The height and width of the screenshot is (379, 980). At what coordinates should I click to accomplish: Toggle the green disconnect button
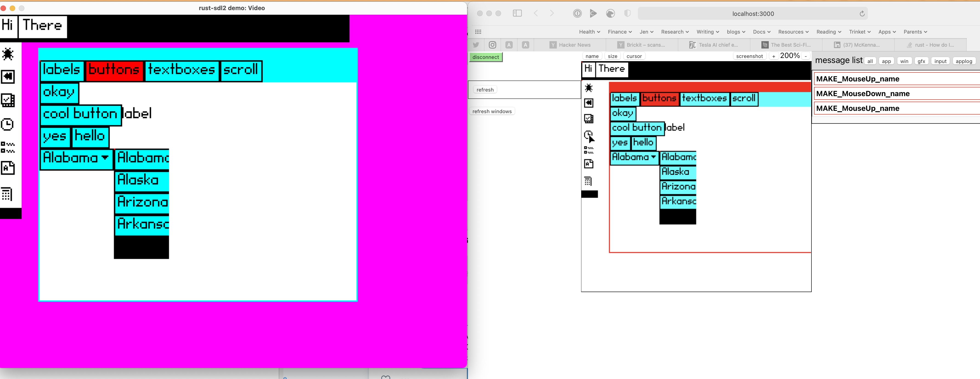[485, 57]
